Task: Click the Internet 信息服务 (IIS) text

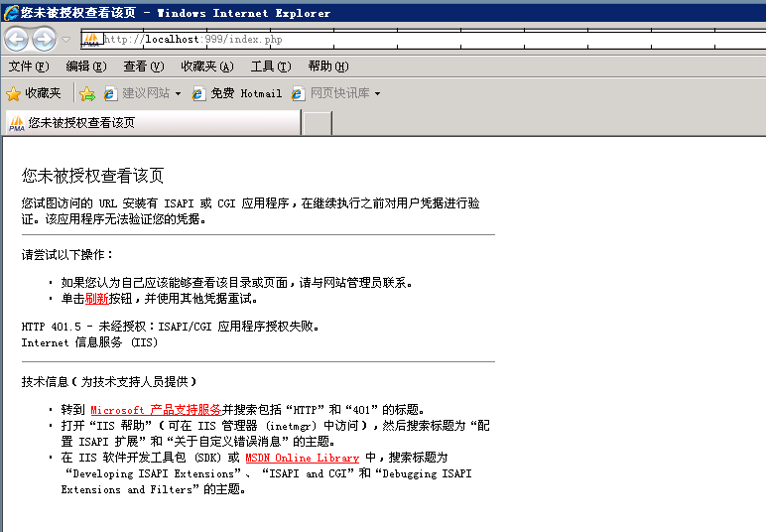Action: pyautogui.click(x=89, y=342)
